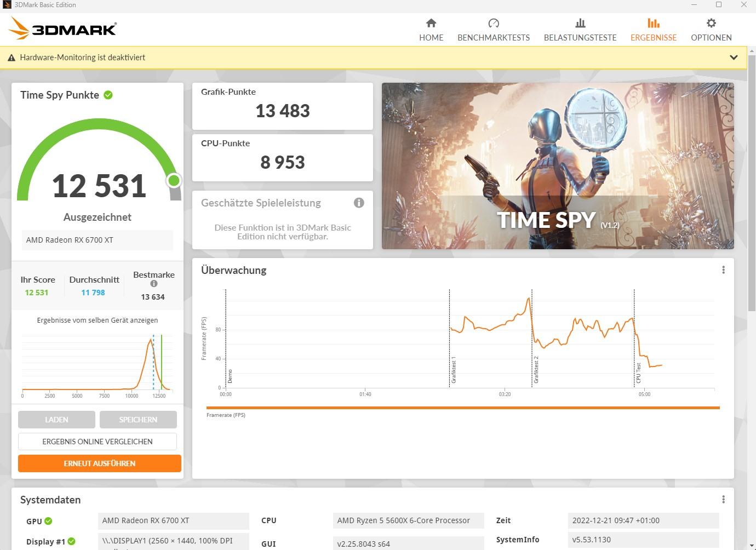
Task: Click the green check next to GPU
Action: point(48,521)
